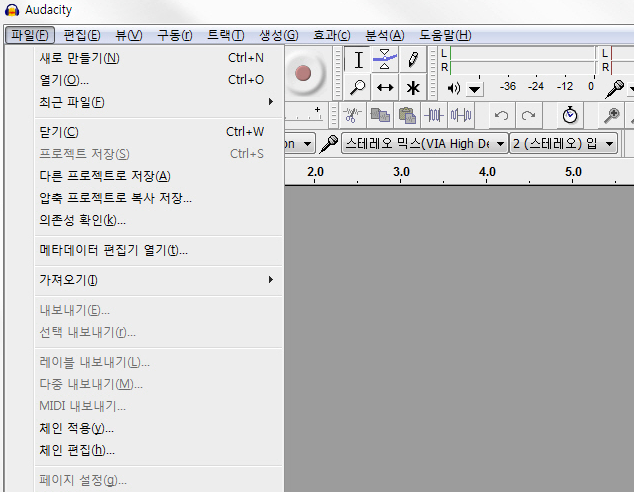Click the Cut scissors icon
Image resolution: width=634 pixels, height=492 pixels.
click(353, 116)
